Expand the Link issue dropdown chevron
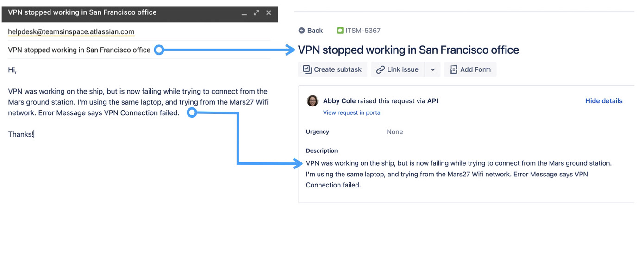Image resolution: width=644 pixels, height=262 pixels. (433, 69)
